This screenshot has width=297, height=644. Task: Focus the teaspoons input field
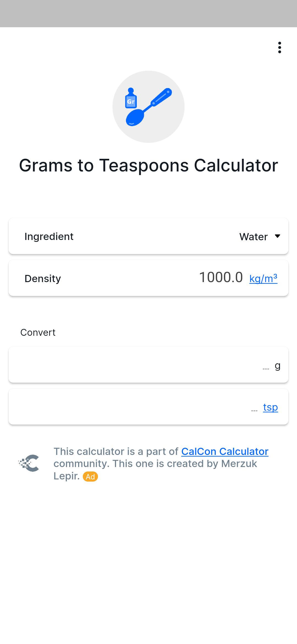coord(148,406)
